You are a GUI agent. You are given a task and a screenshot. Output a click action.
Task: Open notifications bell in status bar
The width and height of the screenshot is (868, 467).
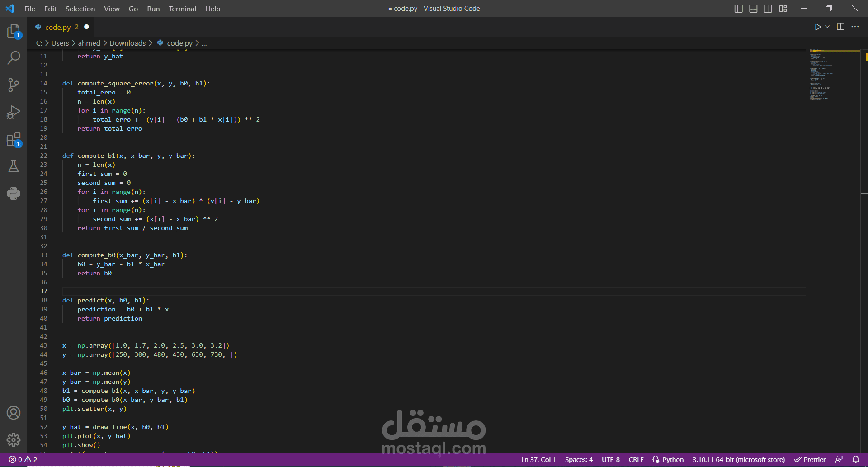pos(855,460)
